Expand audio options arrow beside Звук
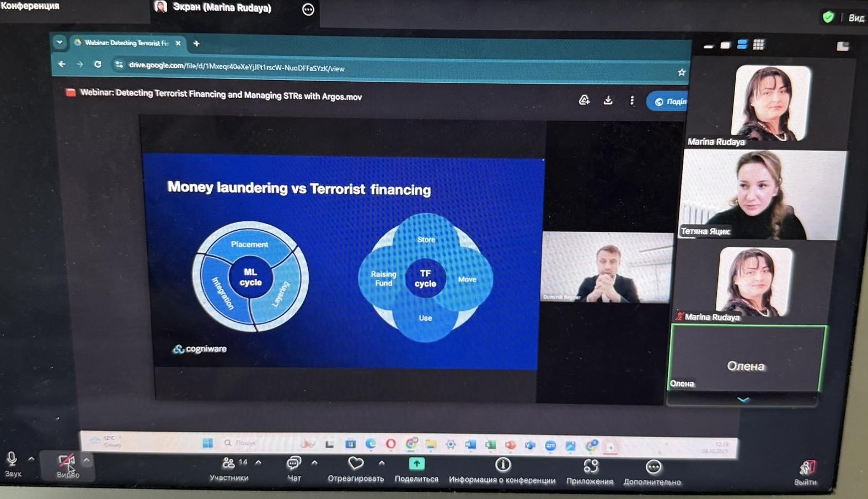 [31, 459]
